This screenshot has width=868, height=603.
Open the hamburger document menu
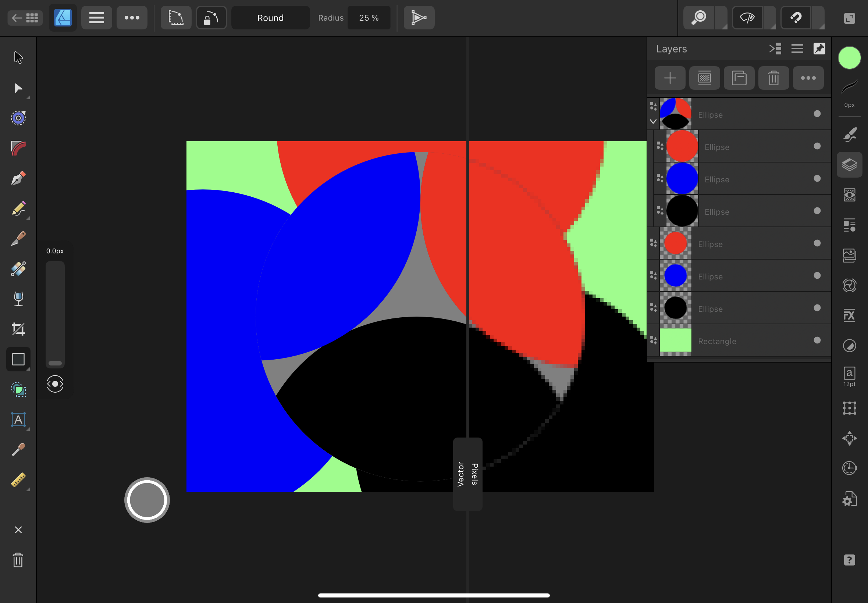(x=96, y=17)
